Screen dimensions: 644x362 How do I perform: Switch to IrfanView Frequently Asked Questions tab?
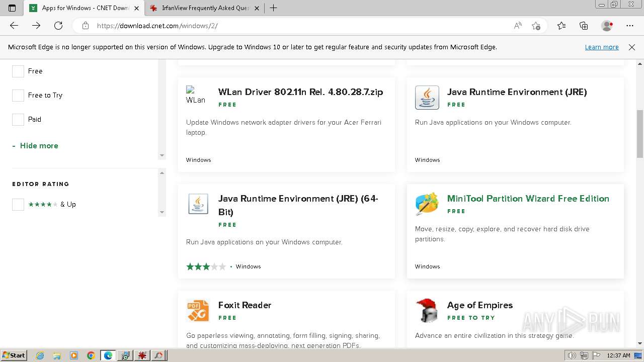(205, 8)
